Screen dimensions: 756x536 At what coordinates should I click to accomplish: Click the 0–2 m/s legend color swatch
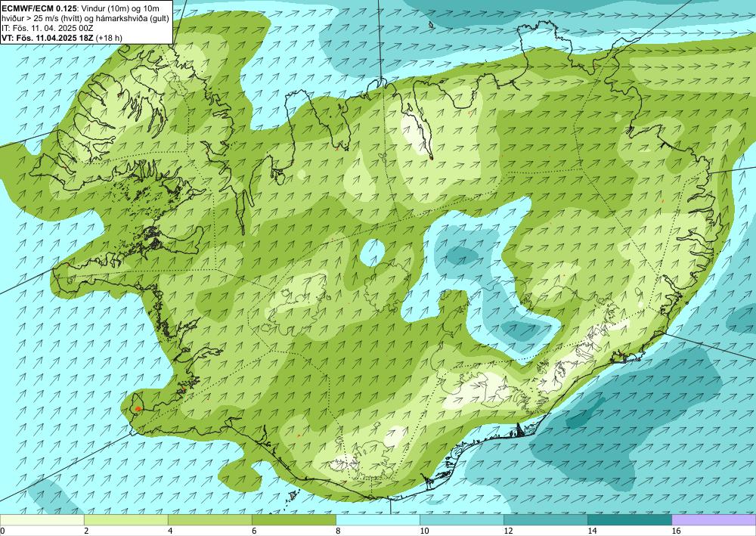[42, 520]
